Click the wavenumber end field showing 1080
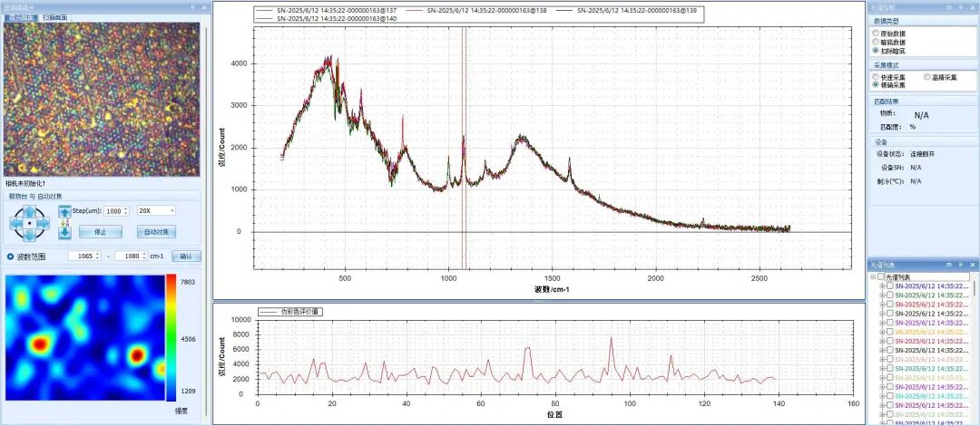 (x=130, y=257)
